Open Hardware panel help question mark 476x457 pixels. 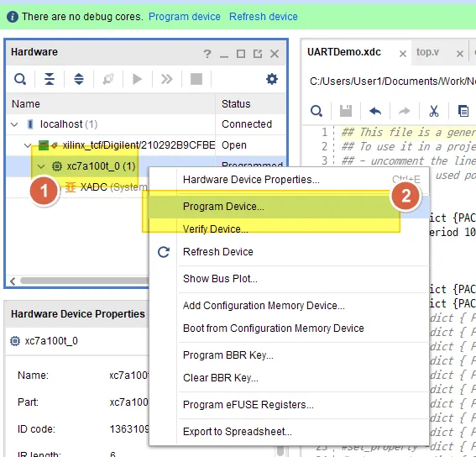[x=207, y=54]
